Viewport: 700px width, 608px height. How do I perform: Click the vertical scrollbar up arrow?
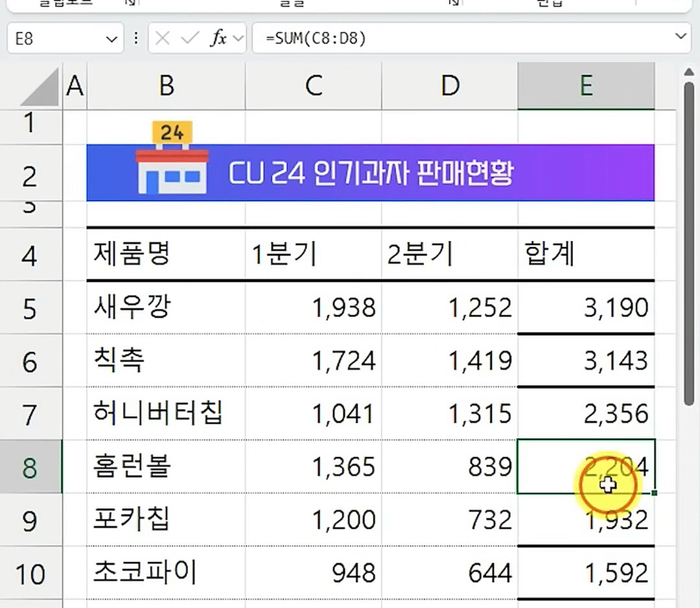click(689, 72)
